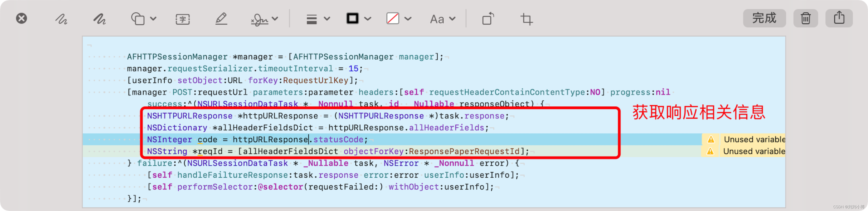Screen dimensions: 868x211
Task: Select the Draw freehand tool
Action: (100, 19)
